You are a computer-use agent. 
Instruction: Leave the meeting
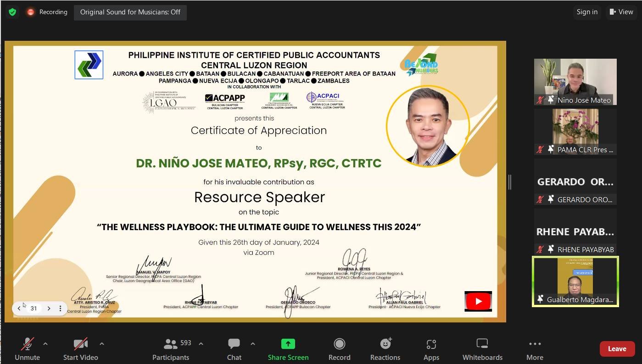coord(617,349)
